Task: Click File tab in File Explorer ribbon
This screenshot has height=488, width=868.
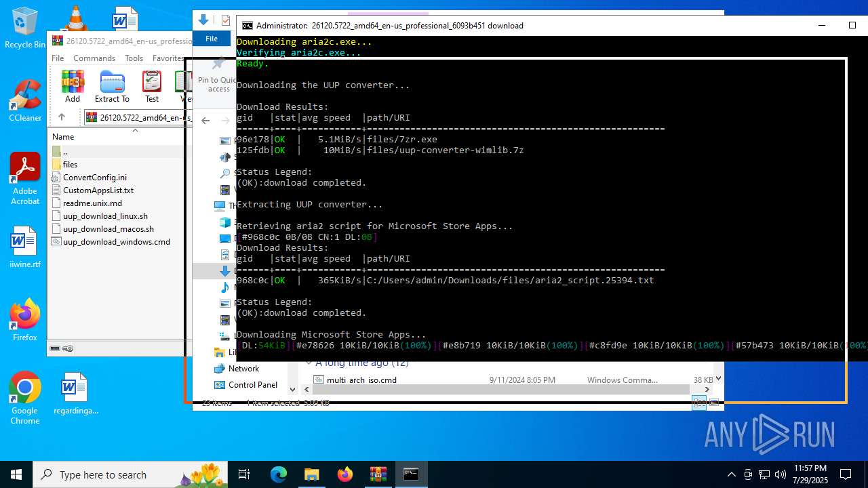Action: pos(212,39)
